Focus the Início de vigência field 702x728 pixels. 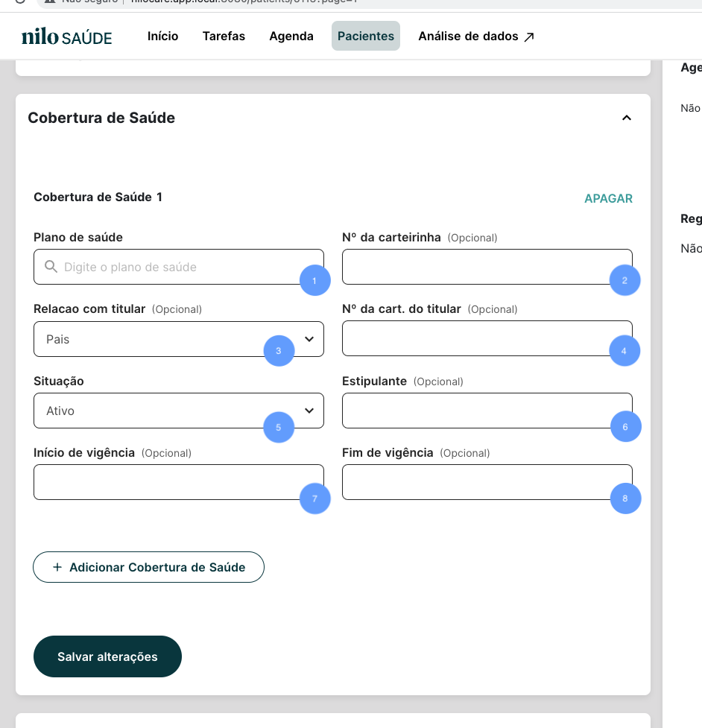[164, 482]
